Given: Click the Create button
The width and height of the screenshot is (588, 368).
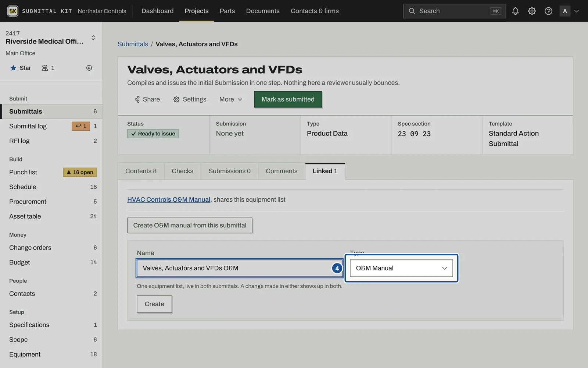Looking at the screenshot, I should pyautogui.click(x=154, y=304).
